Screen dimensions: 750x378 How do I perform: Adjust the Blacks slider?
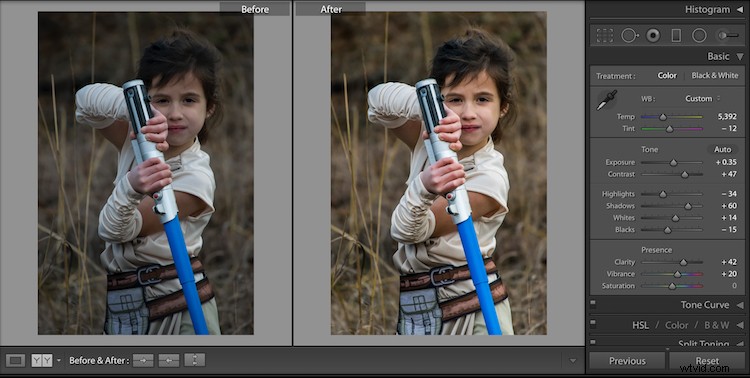pos(667,230)
